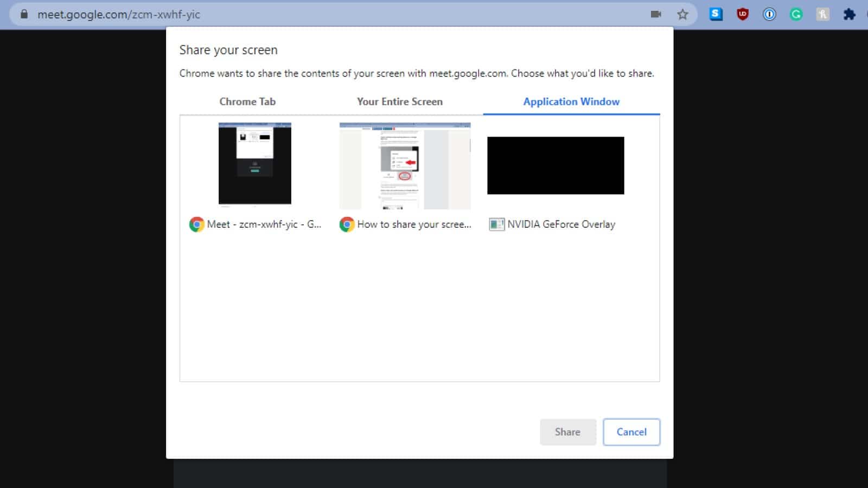The width and height of the screenshot is (868, 488).
Task: Select the How to share your screen thumbnail
Action: click(405, 166)
